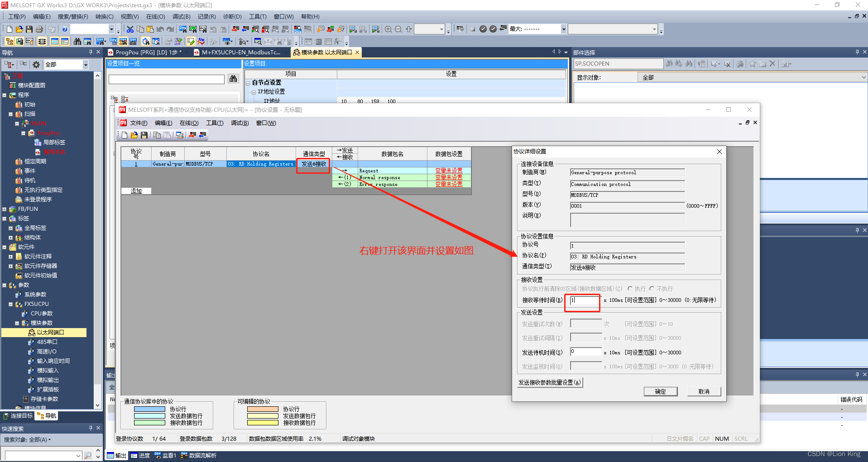
Task: Click the Save icon in the toolbar
Action: click(x=29, y=29)
